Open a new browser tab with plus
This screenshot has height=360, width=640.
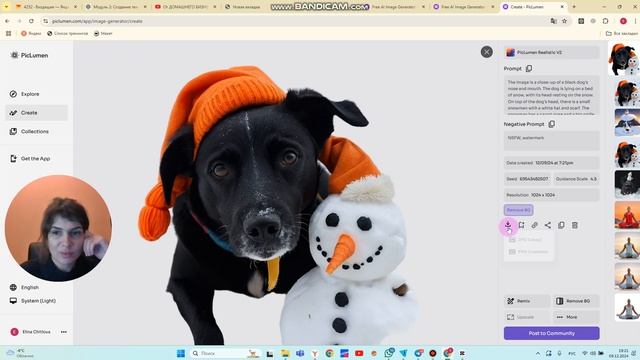point(574,7)
